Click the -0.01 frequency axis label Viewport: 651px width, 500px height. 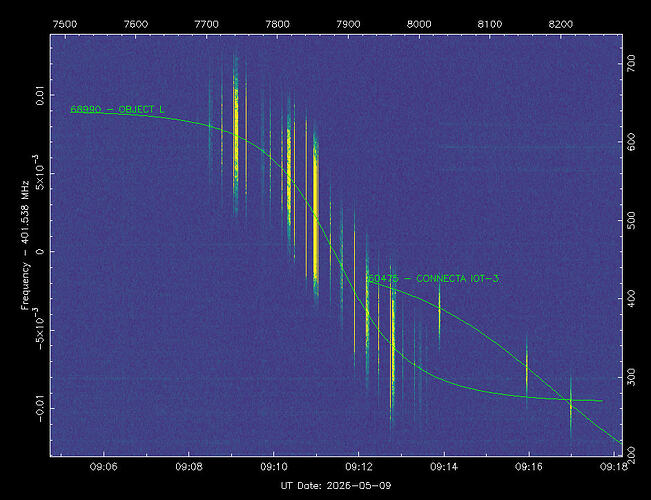(40, 408)
